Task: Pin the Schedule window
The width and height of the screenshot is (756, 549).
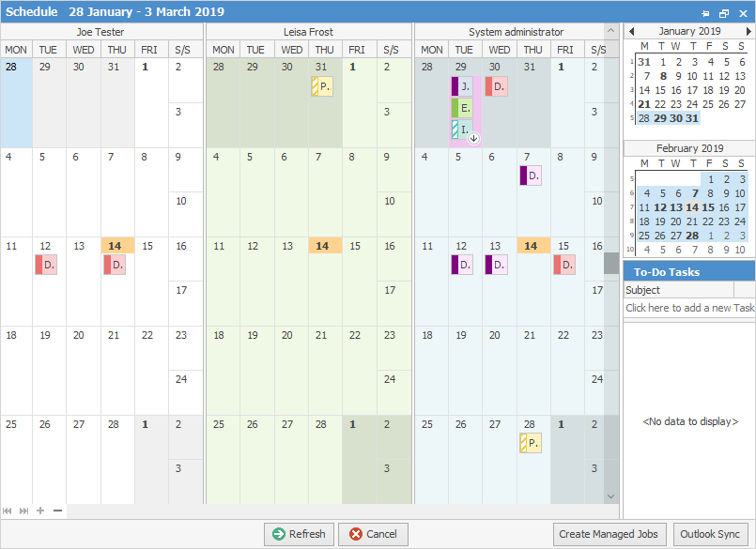Action: click(x=706, y=13)
